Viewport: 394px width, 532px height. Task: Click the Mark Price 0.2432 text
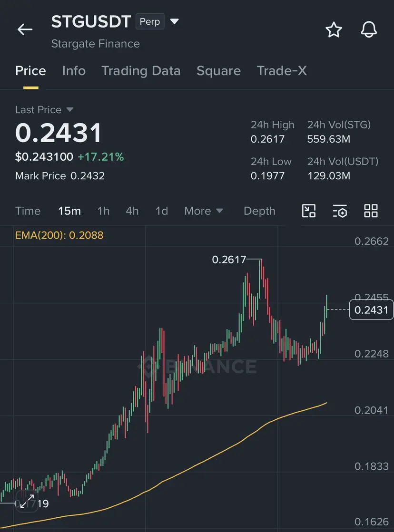[60, 176]
